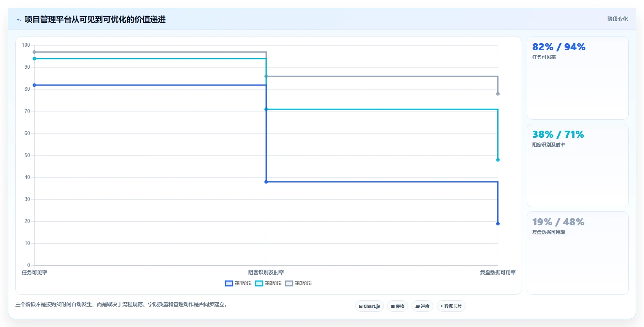
Task: Click 第1阶段 data point at 19
Action: (x=498, y=224)
